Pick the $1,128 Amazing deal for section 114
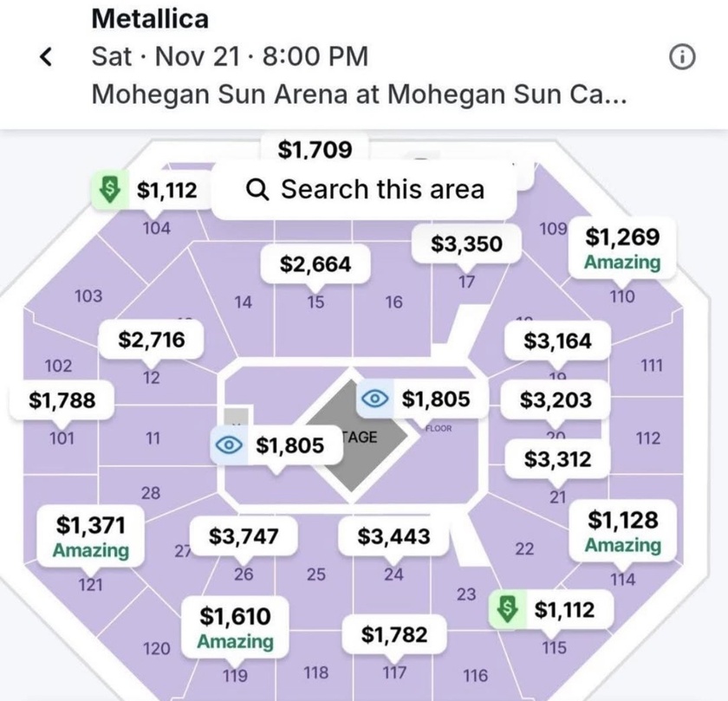The image size is (728, 701). (x=622, y=531)
